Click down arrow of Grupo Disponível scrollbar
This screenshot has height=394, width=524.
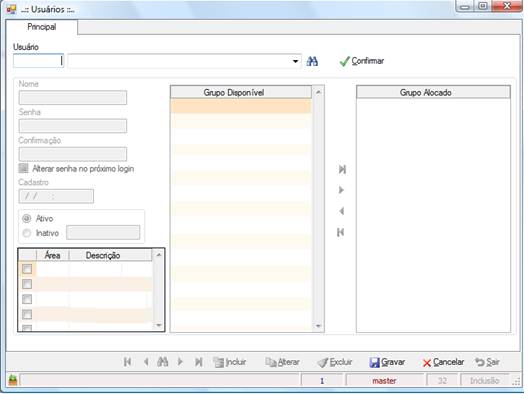pos(318,326)
